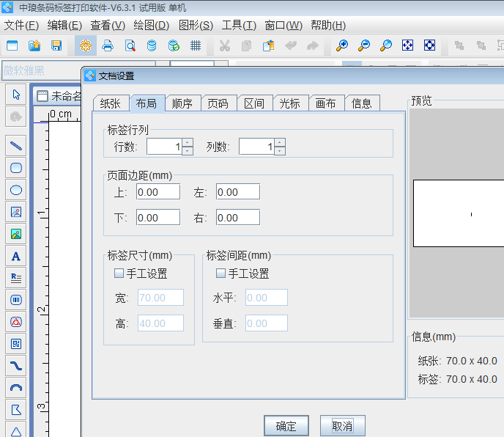Click the document settings gear icon
Screen dimensions: 504x437
point(86,45)
